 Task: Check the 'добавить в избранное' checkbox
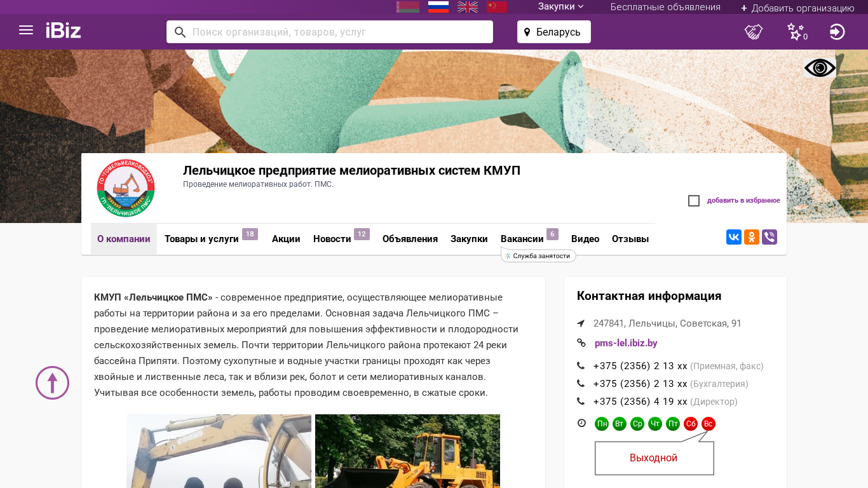(x=694, y=201)
